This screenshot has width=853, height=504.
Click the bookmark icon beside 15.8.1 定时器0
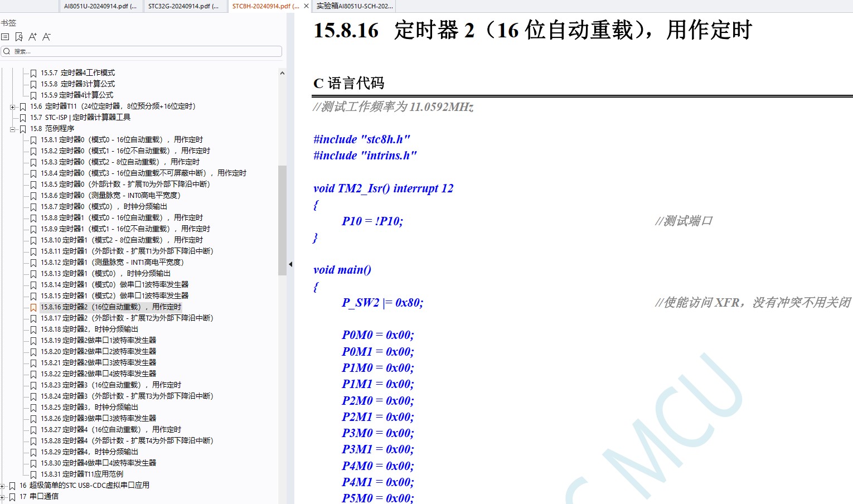pos(33,140)
